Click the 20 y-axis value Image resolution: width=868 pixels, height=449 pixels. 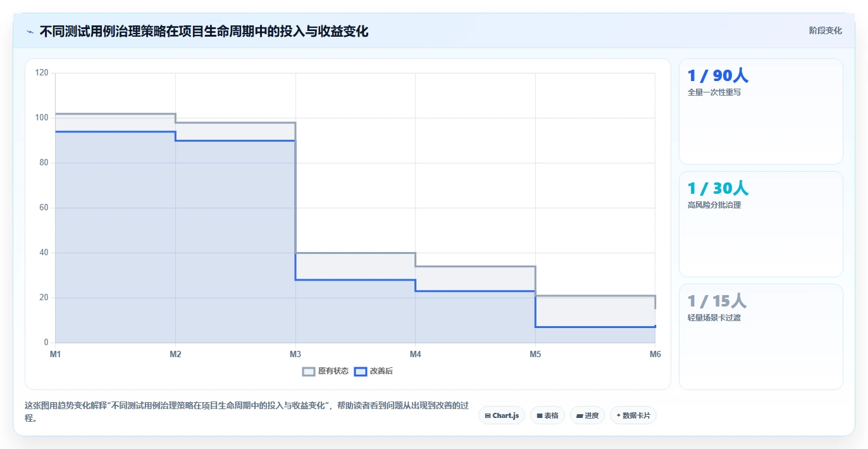[x=44, y=298]
